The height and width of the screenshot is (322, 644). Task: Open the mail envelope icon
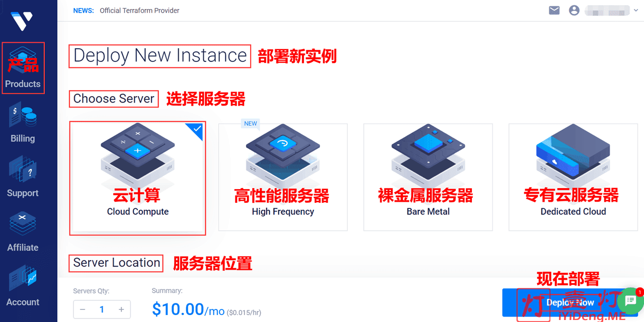coord(554,10)
